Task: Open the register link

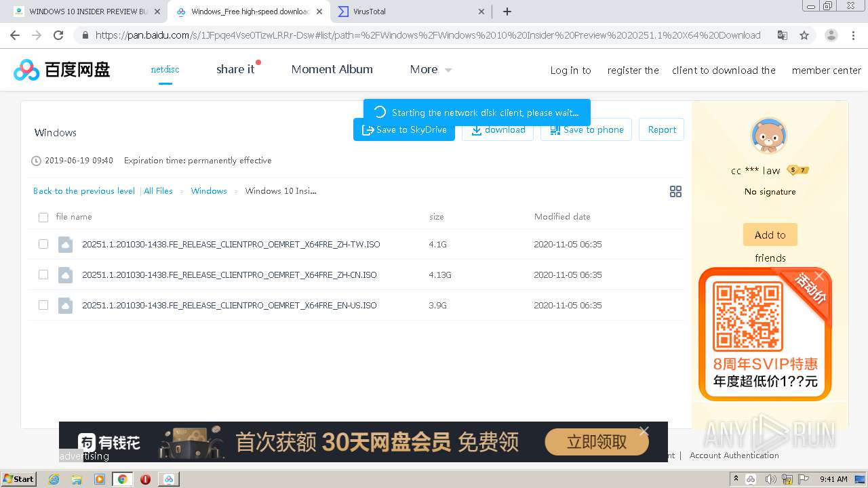Action: (633, 70)
